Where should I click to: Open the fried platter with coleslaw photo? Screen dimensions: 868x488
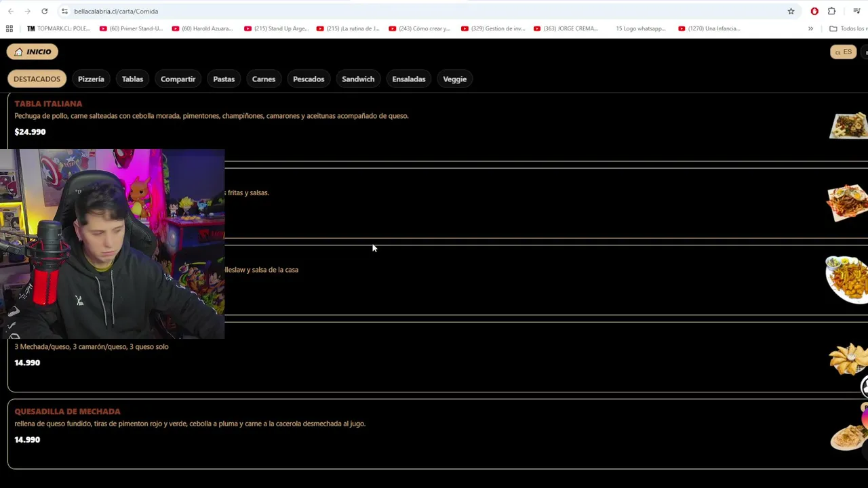[847, 279]
